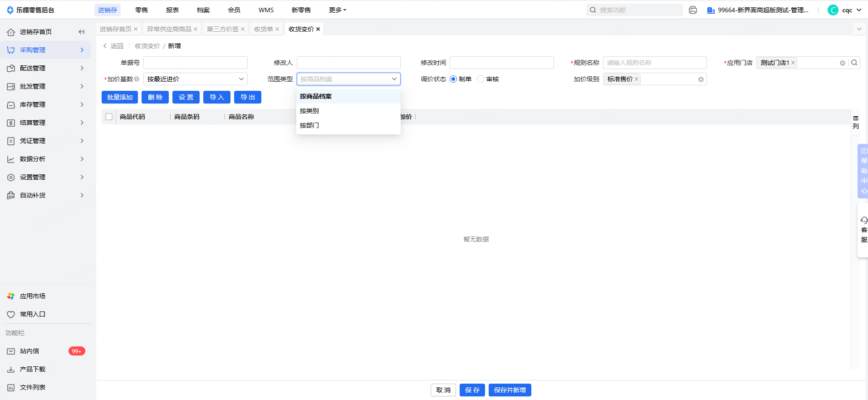Click the 结算管理 sidebar icon
This screenshot has width=868, height=400.
click(11, 123)
